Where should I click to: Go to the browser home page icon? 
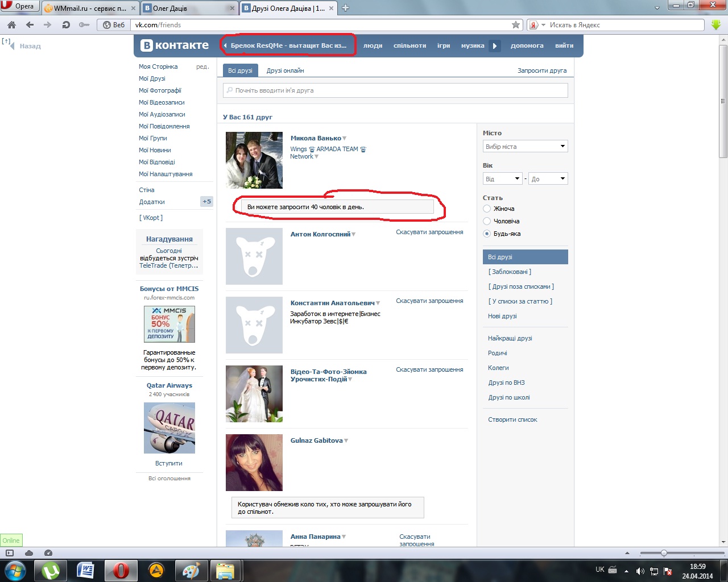[11, 25]
